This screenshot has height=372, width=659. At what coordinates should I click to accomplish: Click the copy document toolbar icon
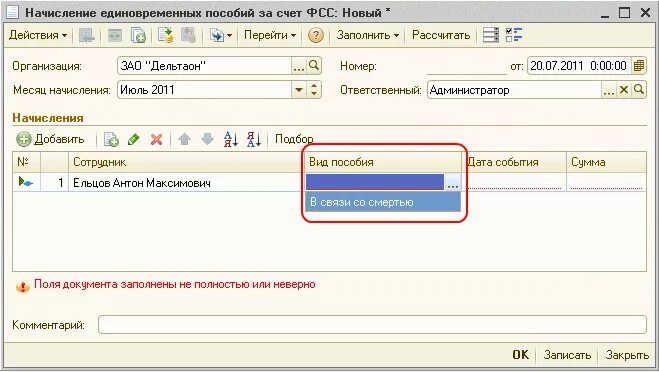(138, 35)
